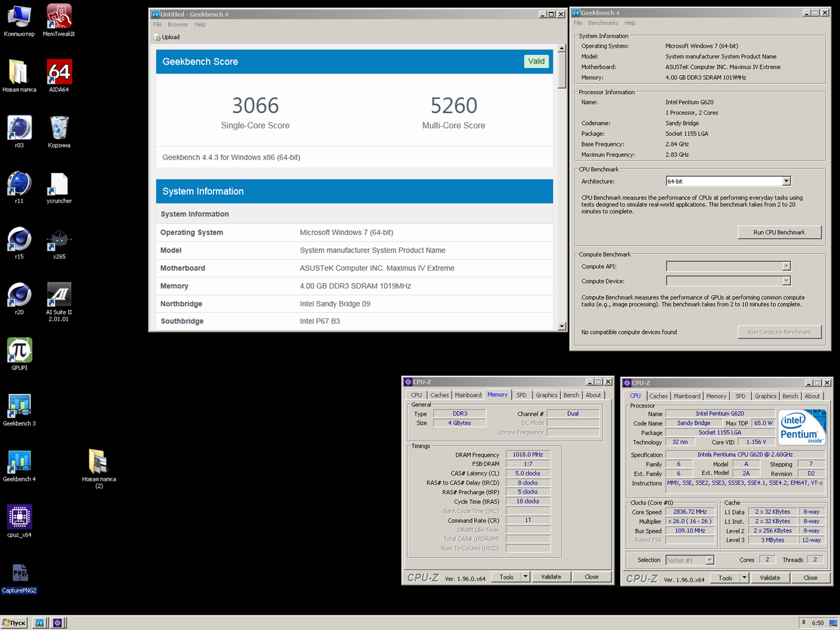Expand the Tools dropdown arrow in CPU-Z CPU window
This screenshot has height=630, width=840.
coord(744,578)
